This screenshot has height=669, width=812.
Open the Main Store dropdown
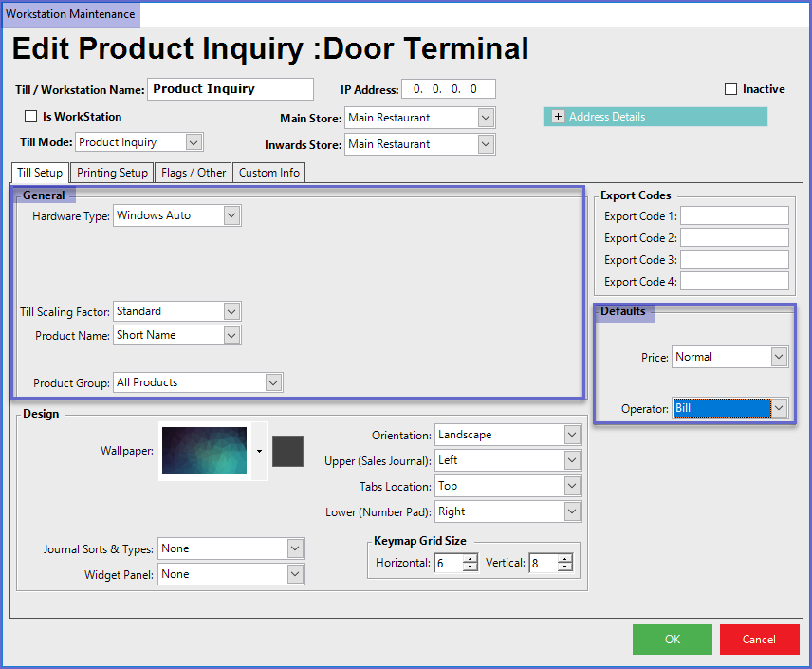click(486, 118)
